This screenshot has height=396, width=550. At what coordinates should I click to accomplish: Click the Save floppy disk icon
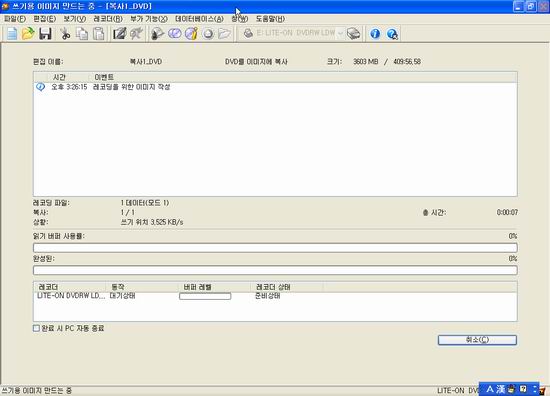pyautogui.click(x=45, y=34)
